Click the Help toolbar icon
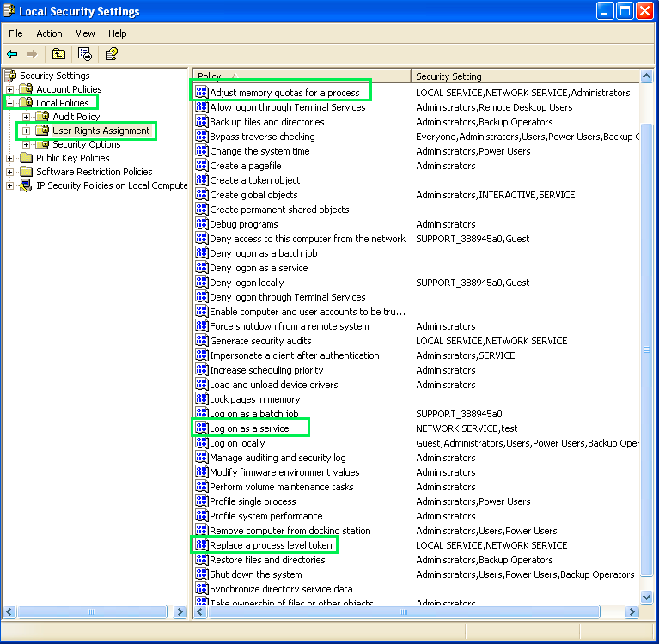The height and width of the screenshot is (644, 659). [112, 54]
